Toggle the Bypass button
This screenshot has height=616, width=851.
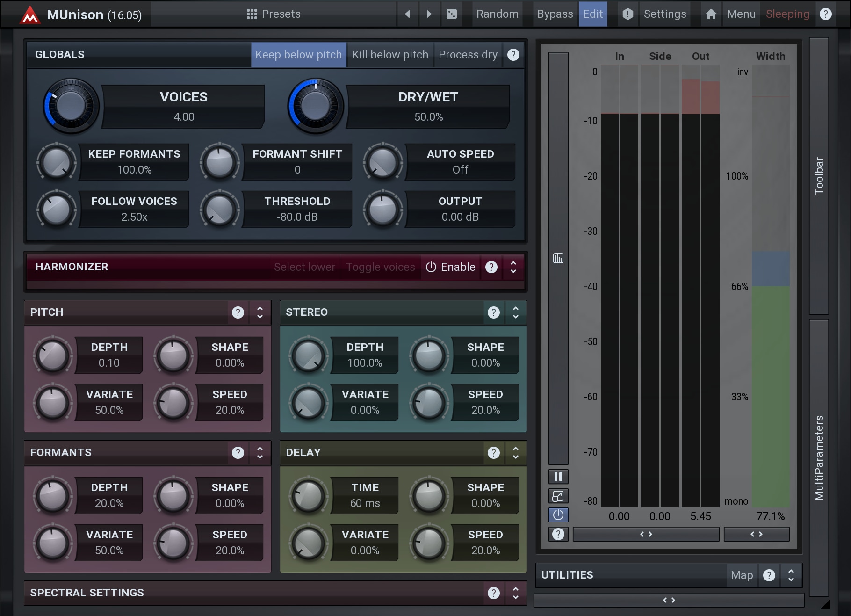tap(555, 14)
